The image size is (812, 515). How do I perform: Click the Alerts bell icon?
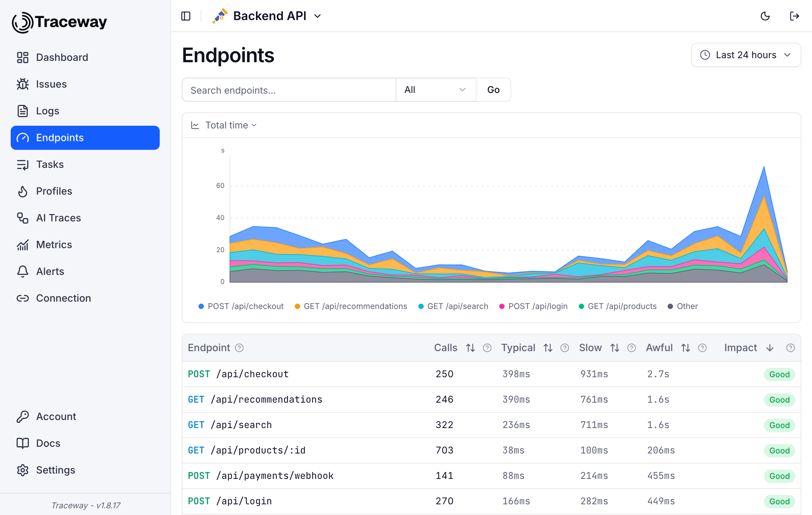(23, 271)
